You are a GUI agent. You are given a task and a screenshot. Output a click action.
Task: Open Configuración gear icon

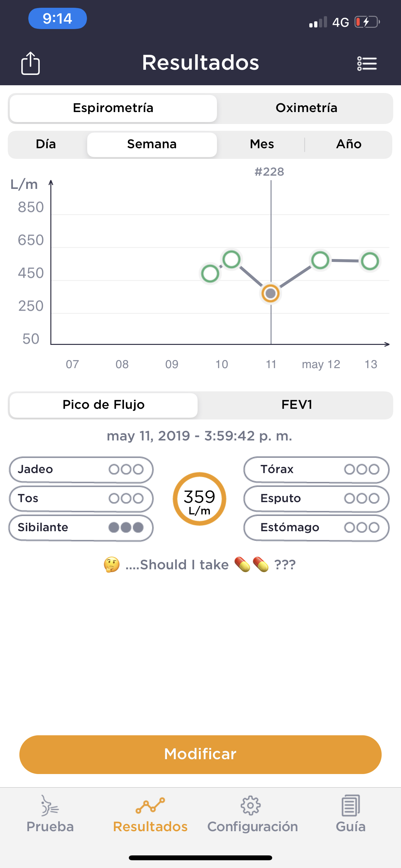[x=250, y=806]
